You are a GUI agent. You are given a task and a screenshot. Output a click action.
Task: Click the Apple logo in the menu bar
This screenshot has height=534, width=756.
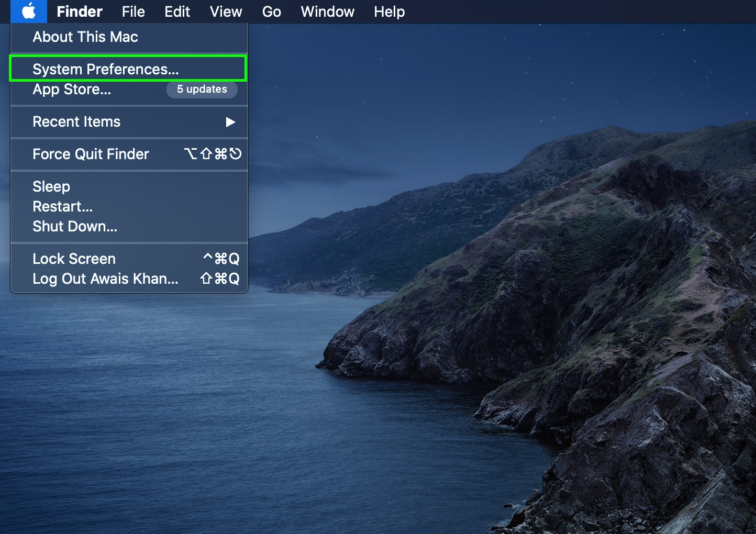29,12
